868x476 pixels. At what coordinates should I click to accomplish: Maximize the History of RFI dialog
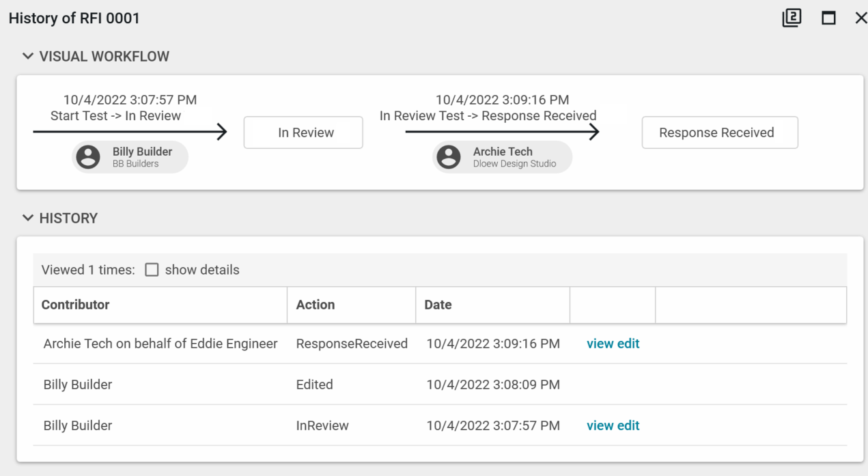[828, 18]
